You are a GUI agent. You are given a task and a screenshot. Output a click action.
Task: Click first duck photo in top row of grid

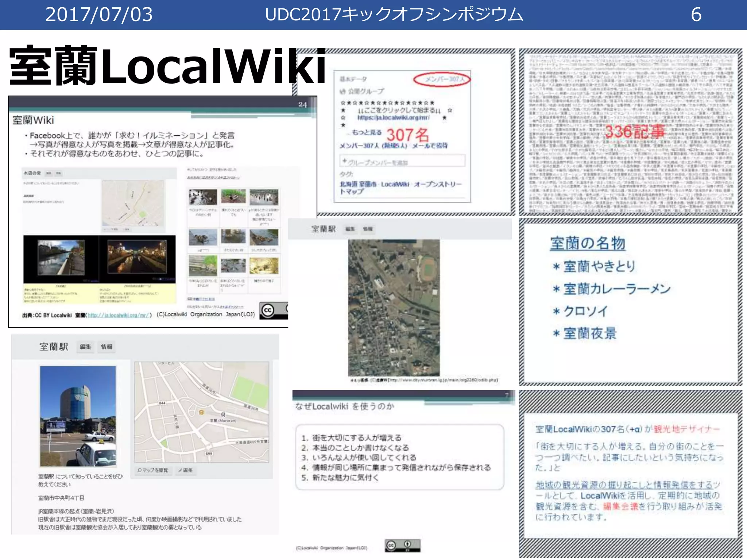(203, 197)
